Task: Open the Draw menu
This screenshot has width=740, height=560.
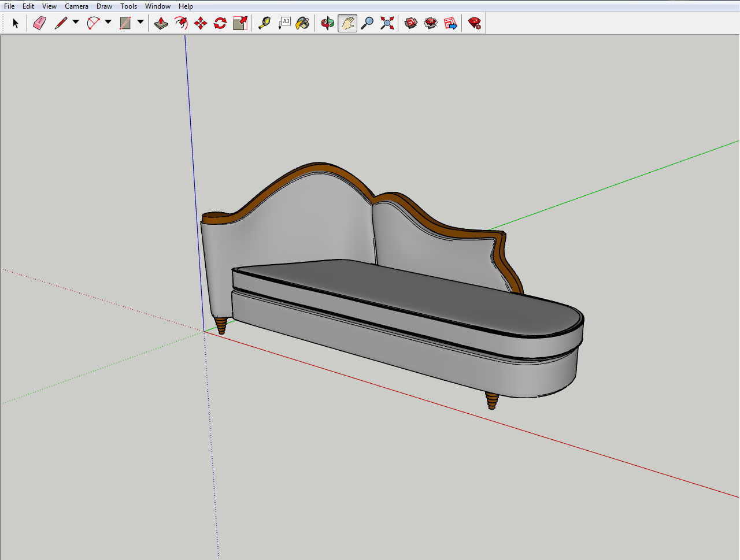Action: tap(104, 6)
